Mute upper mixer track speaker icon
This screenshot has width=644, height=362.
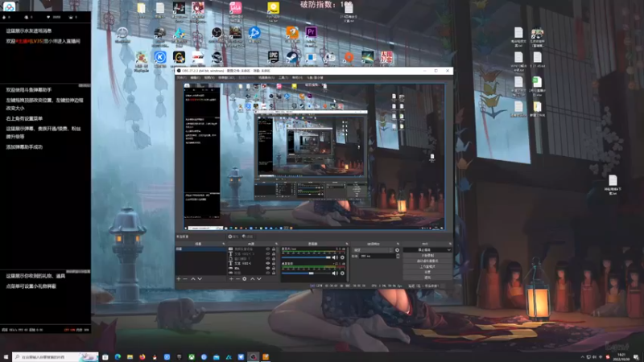coord(334,257)
